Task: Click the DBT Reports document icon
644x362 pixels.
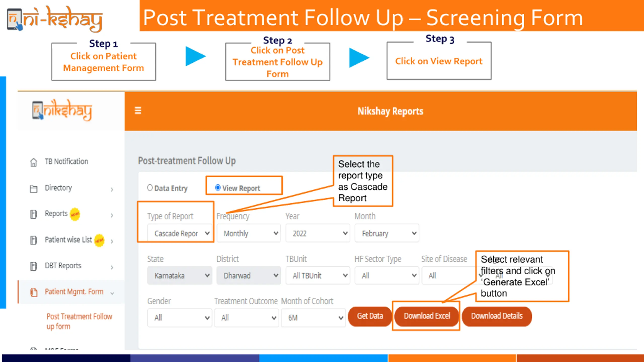Action: [x=34, y=266]
